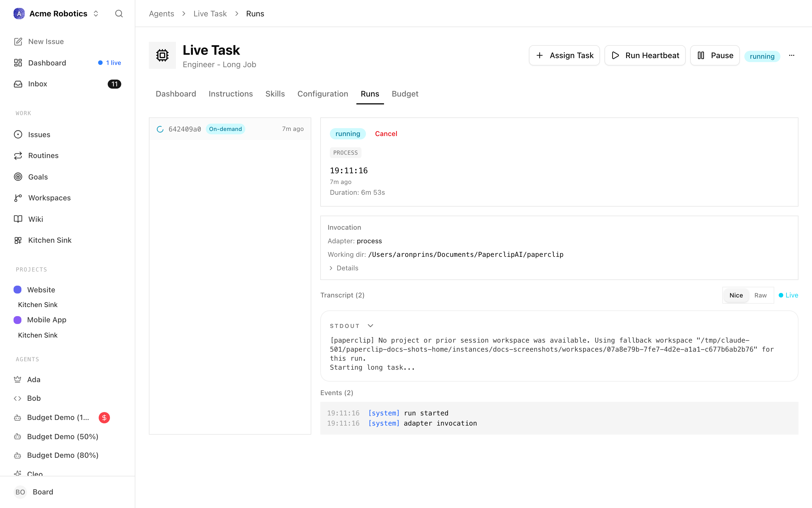The height and width of the screenshot is (508, 812).
Task: Open the Website project
Action: 41,290
